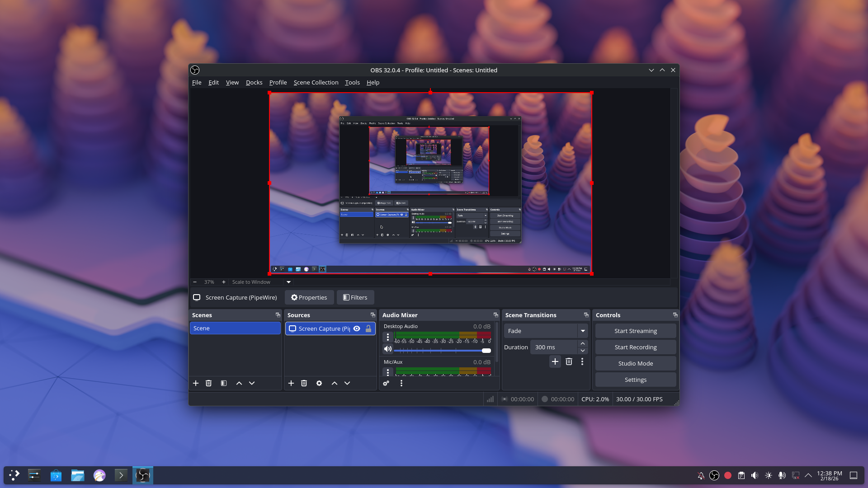
Task: Open advanced audio properties gears icon
Action: [386, 383]
